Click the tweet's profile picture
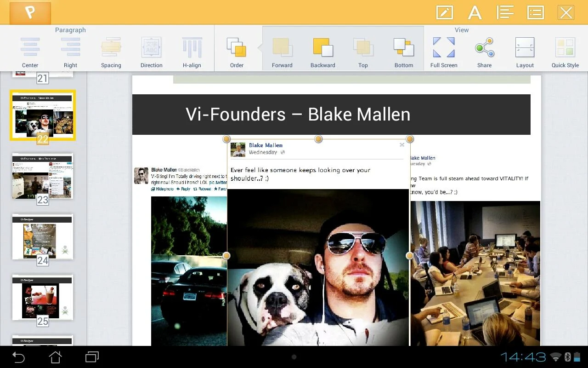 (141, 176)
